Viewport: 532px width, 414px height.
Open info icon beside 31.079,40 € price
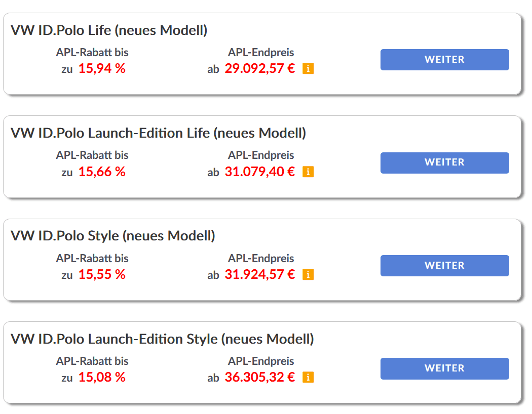pos(308,172)
